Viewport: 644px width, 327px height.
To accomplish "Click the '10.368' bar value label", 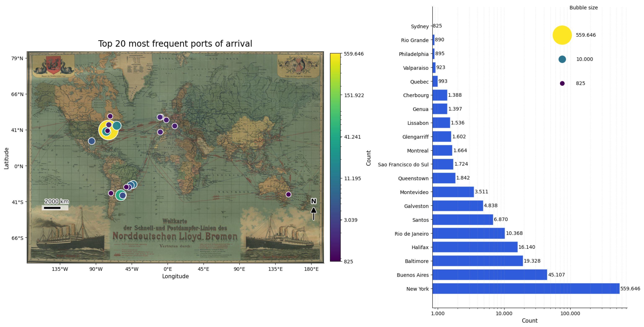I will coord(514,233).
